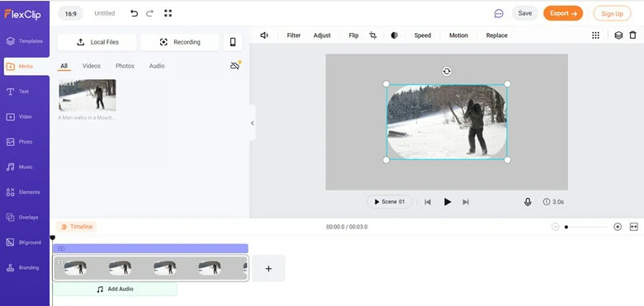Open the Speed settings
This screenshot has width=644, height=306.
click(423, 35)
